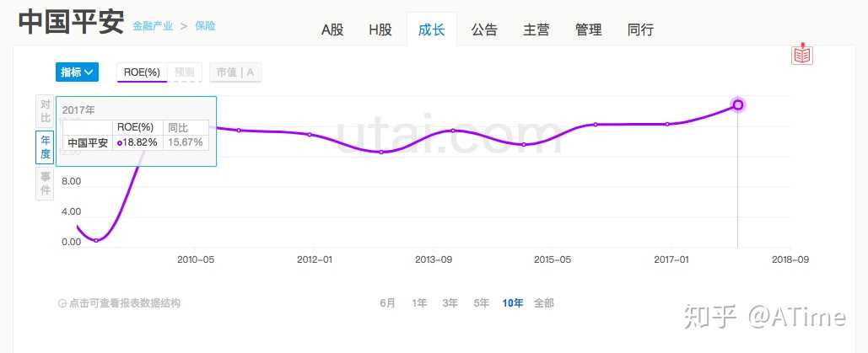This screenshot has width=868, height=353.
Task: Set the chart range to 全部
Action: (543, 303)
